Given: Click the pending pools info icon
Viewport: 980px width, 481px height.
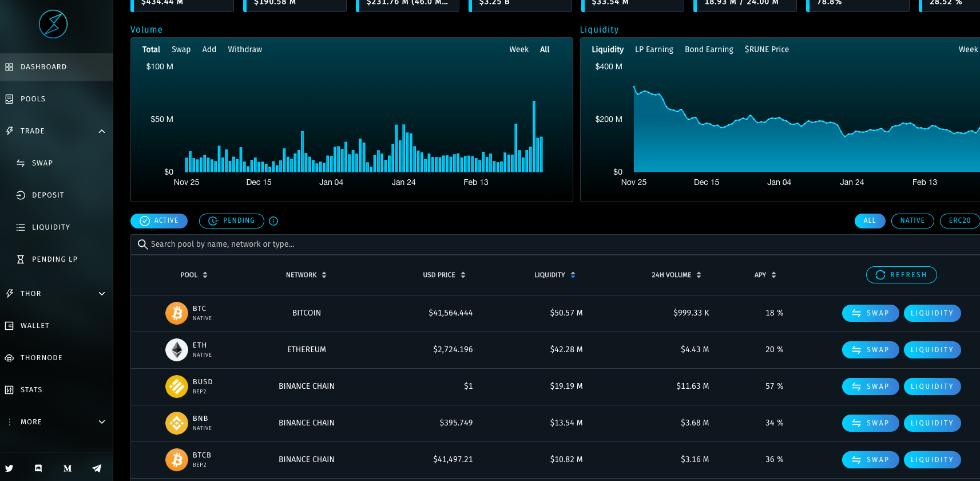Looking at the screenshot, I should tap(273, 221).
